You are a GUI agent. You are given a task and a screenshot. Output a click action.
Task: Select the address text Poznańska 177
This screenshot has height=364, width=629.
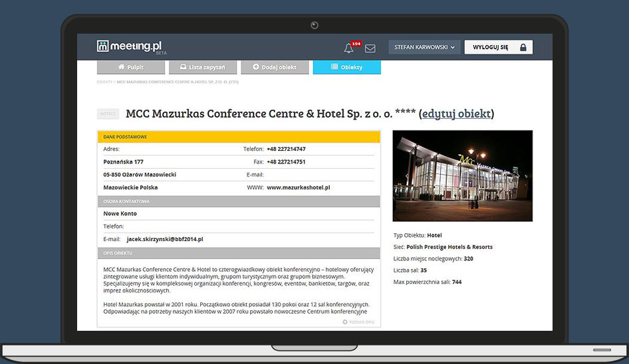click(123, 162)
